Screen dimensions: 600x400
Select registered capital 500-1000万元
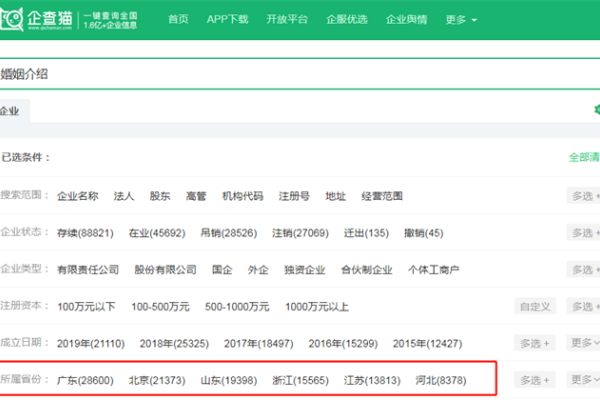[237, 307]
